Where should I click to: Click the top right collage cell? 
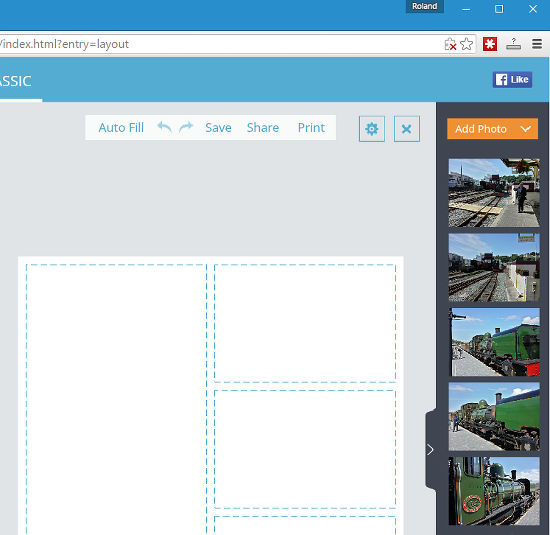click(x=305, y=323)
